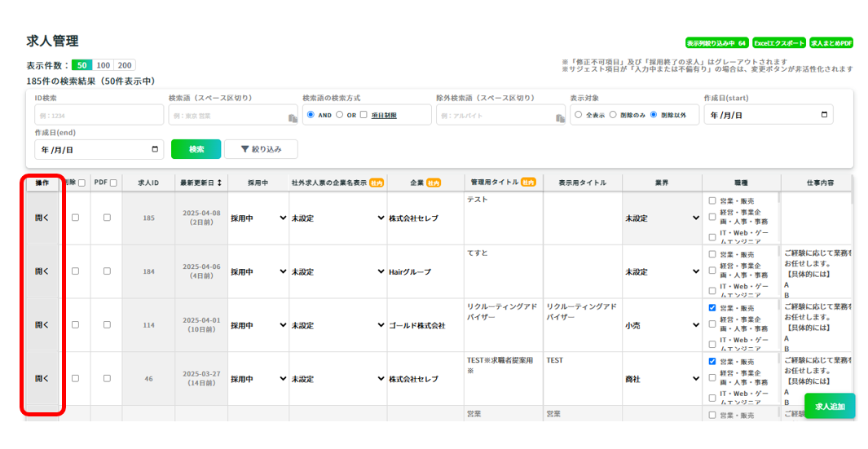
Task: Check delete box for job ID 185
Action: [75, 218]
